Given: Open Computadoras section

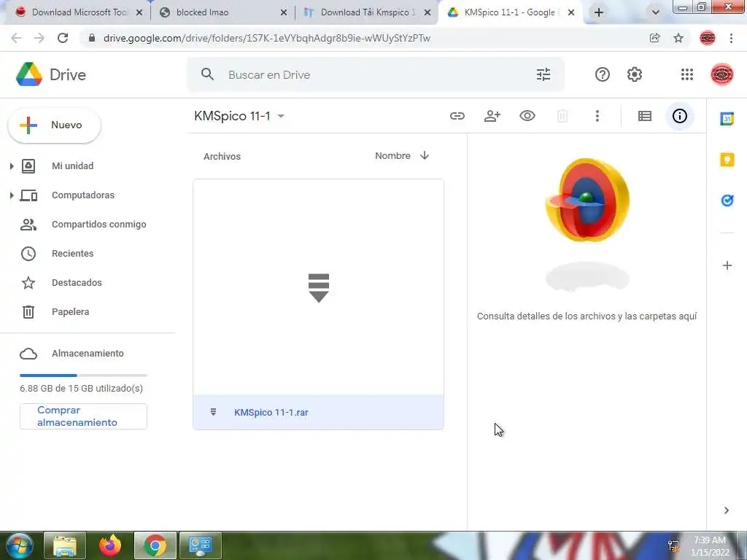Looking at the screenshot, I should pos(83,195).
